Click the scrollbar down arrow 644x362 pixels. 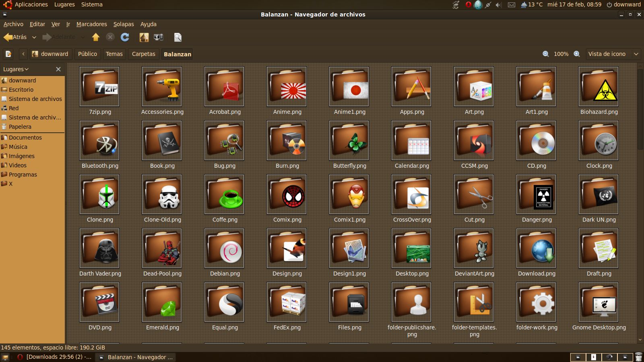(x=640, y=340)
